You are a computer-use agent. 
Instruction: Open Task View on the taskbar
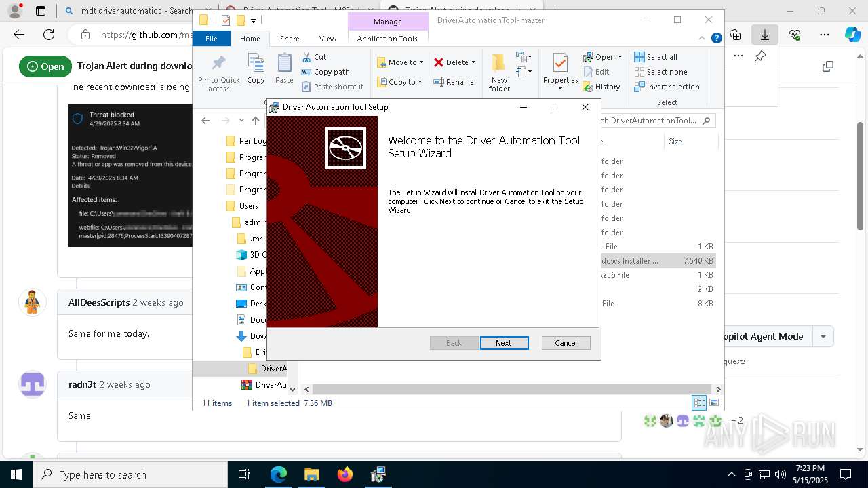pos(244,474)
